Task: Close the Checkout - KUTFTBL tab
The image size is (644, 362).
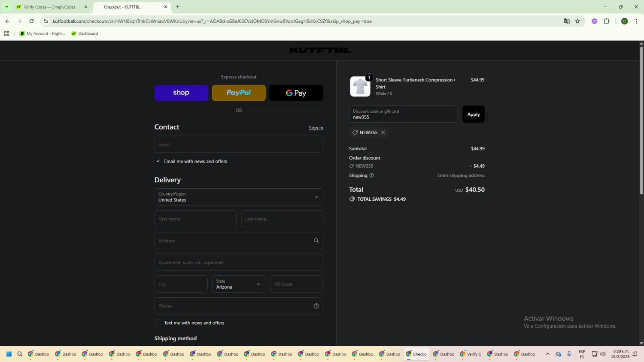Action: click(x=166, y=7)
